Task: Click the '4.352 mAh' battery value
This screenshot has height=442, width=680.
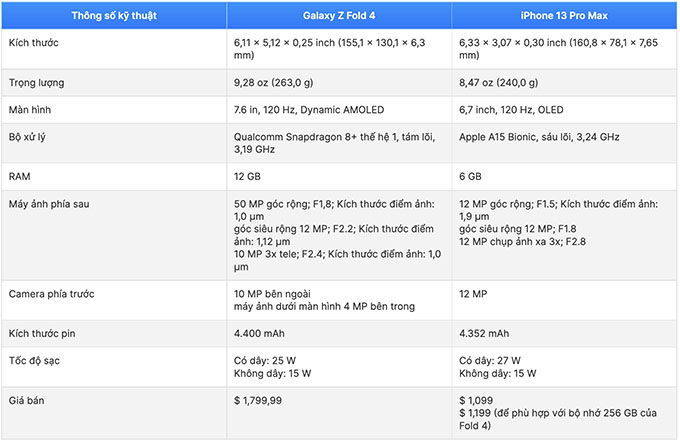Action: 484,334
